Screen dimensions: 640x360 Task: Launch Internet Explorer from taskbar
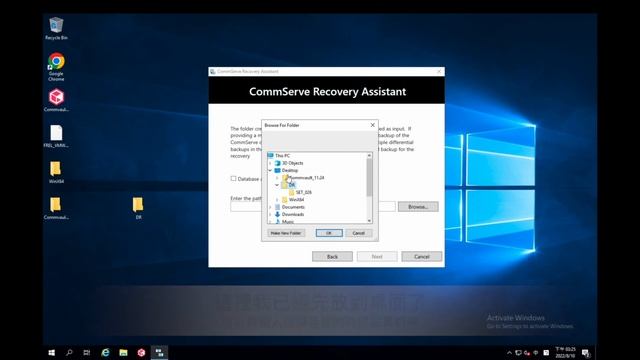105,353
